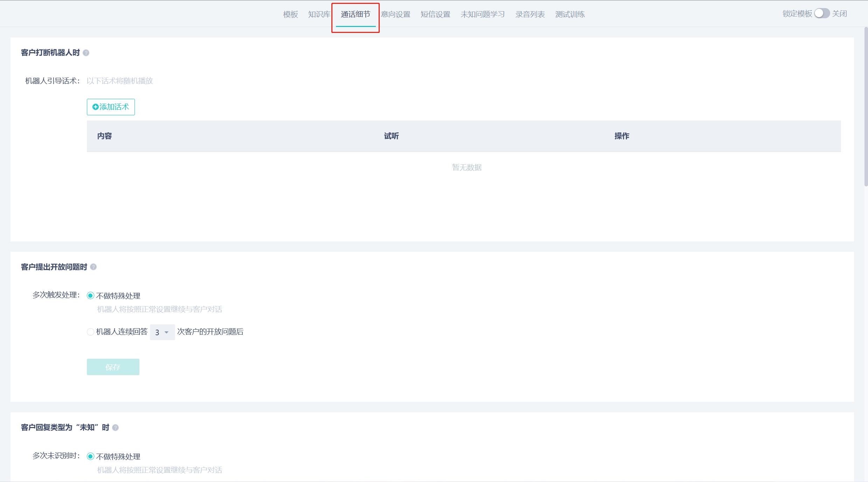The height and width of the screenshot is (482, 868).
Task: Click the 多次未识别时 label
Action: 56,456
